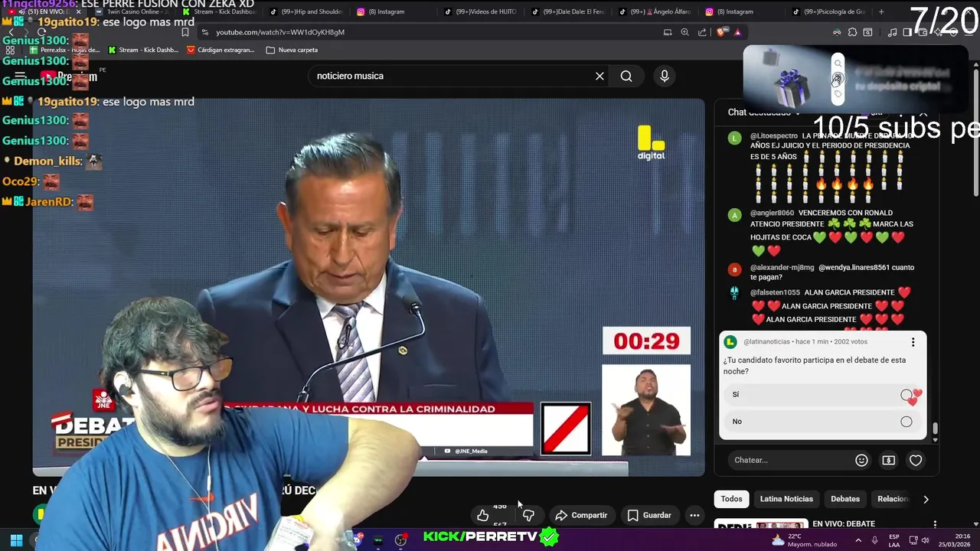Viewport: 980px width, 551px height.
Task: Bookmark this page icon
Action: tap(185, 32)
